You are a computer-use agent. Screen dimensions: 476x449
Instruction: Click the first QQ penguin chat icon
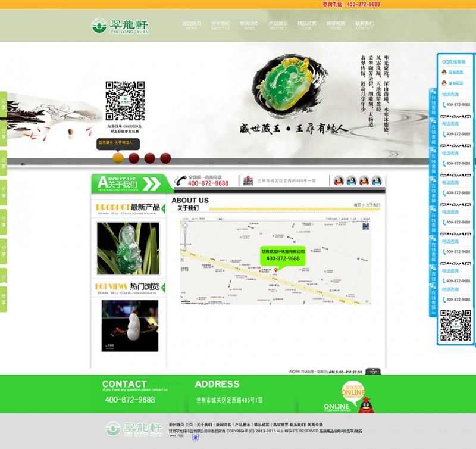[x=339, y=180]
